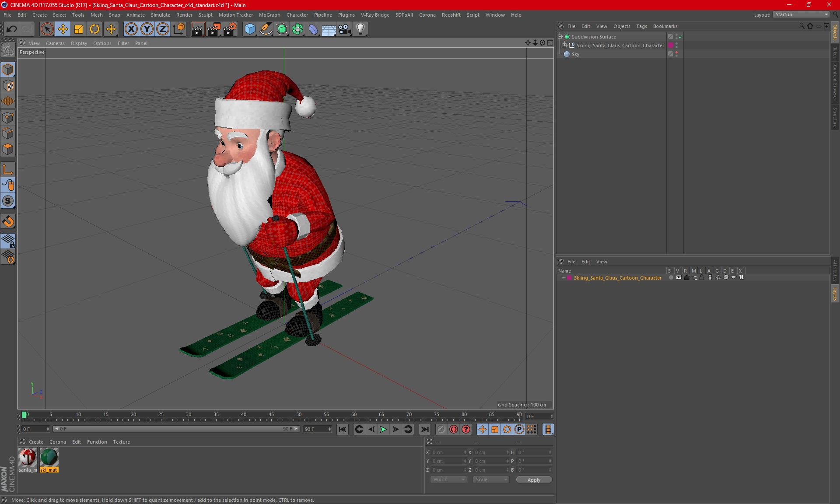Play animation forward
840x504 pixels.
point(383,429)
